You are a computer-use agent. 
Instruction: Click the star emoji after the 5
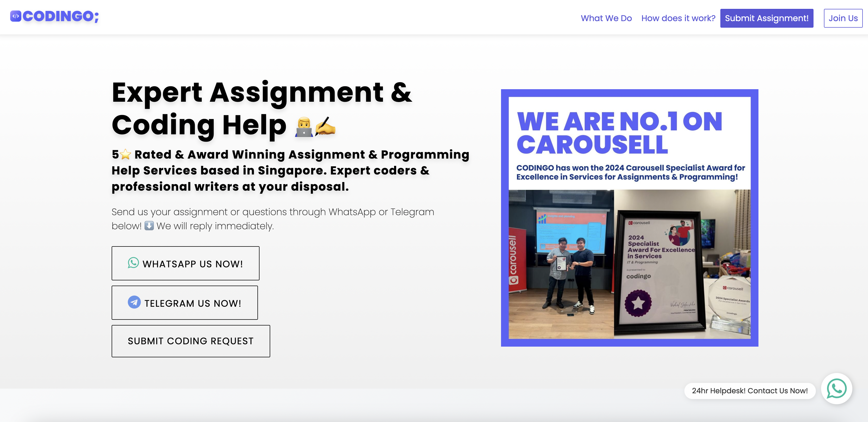(125, 154)
